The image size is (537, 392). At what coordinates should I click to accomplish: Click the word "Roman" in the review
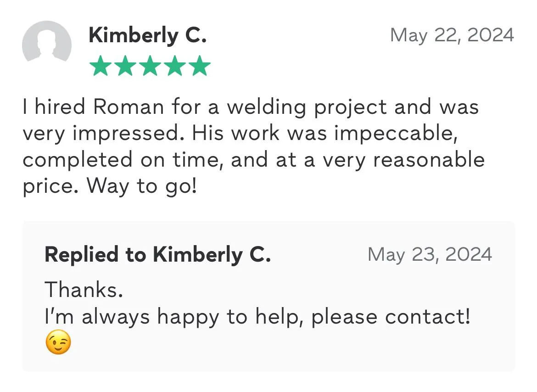coord(129,107)
